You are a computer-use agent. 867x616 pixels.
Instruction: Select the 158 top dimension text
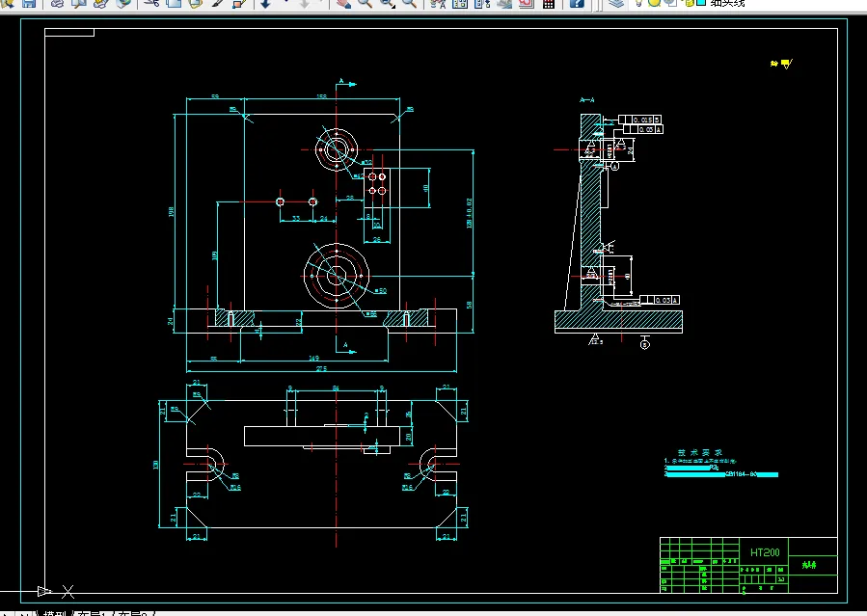point(321,96)
